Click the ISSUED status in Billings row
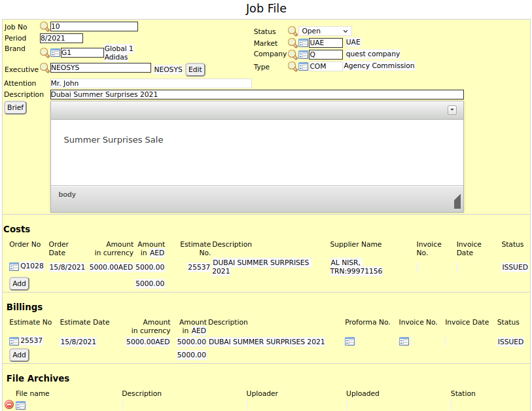The width and height of the screenshot is (532, 411). coord(510,342)
